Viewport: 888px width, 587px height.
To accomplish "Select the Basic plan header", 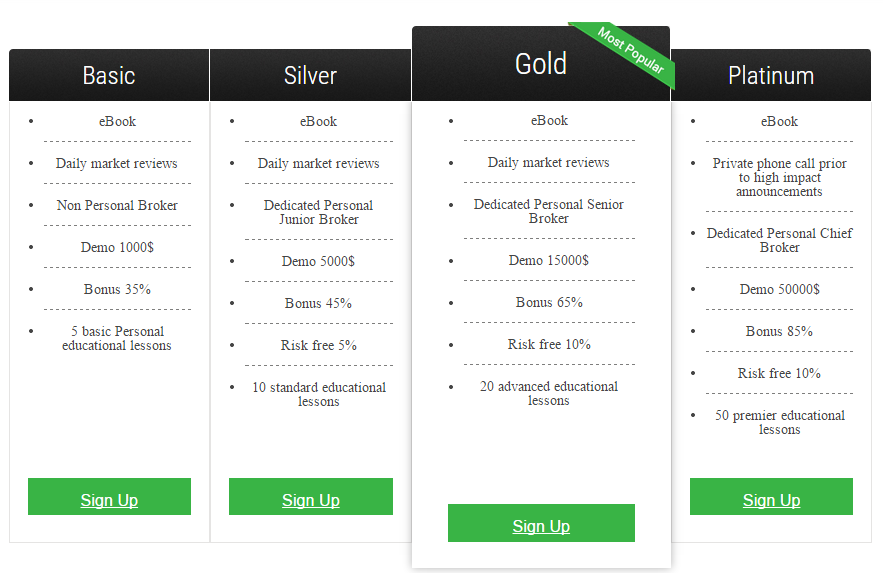I will 109,75.
